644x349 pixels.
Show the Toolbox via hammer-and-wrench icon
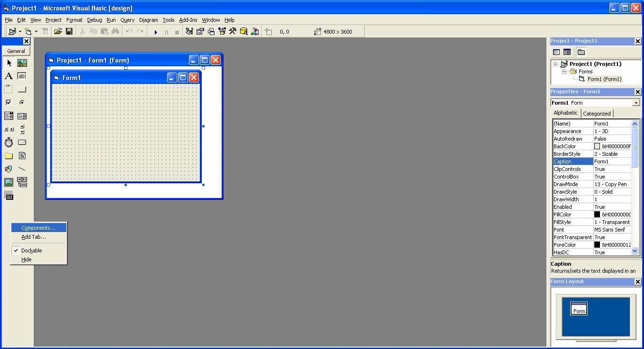coord(233,32)
